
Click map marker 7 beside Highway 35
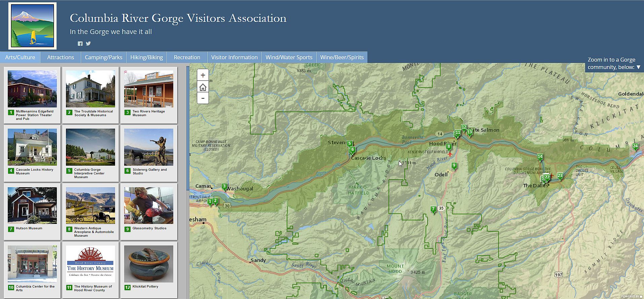pos(433,209)
